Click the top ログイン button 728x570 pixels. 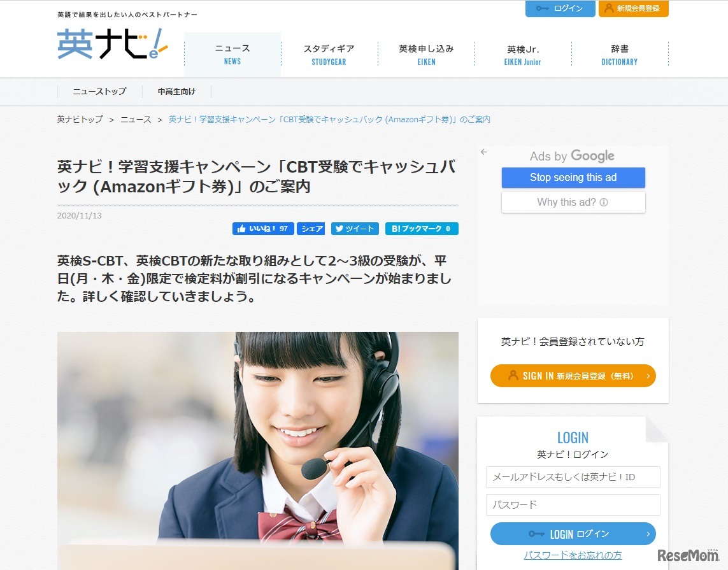click(560, 8)
